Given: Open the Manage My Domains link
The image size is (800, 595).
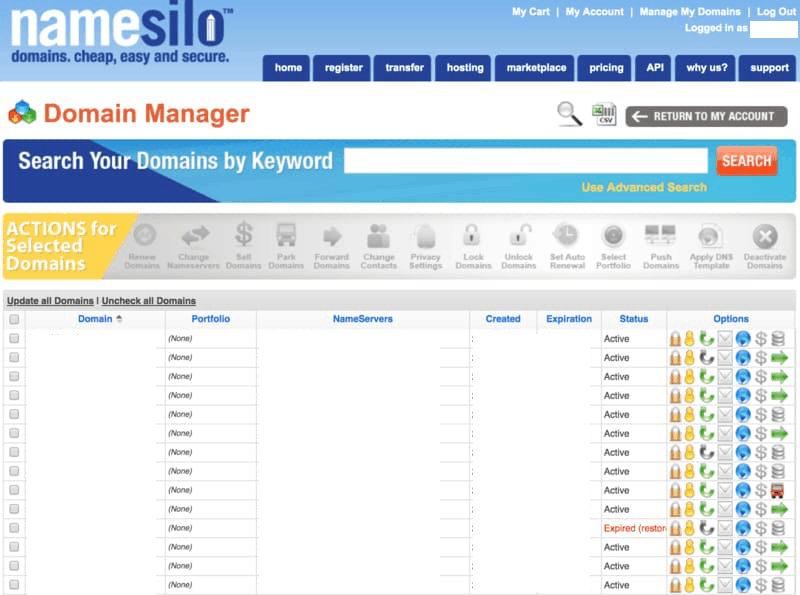Looking at the screenshot, I should tap(690, 12).
